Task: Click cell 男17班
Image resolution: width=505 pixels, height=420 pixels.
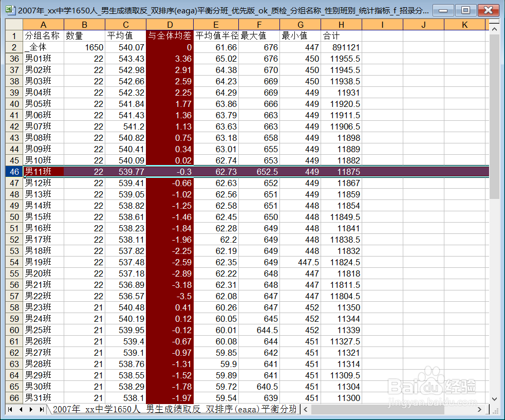Action: 43,240
